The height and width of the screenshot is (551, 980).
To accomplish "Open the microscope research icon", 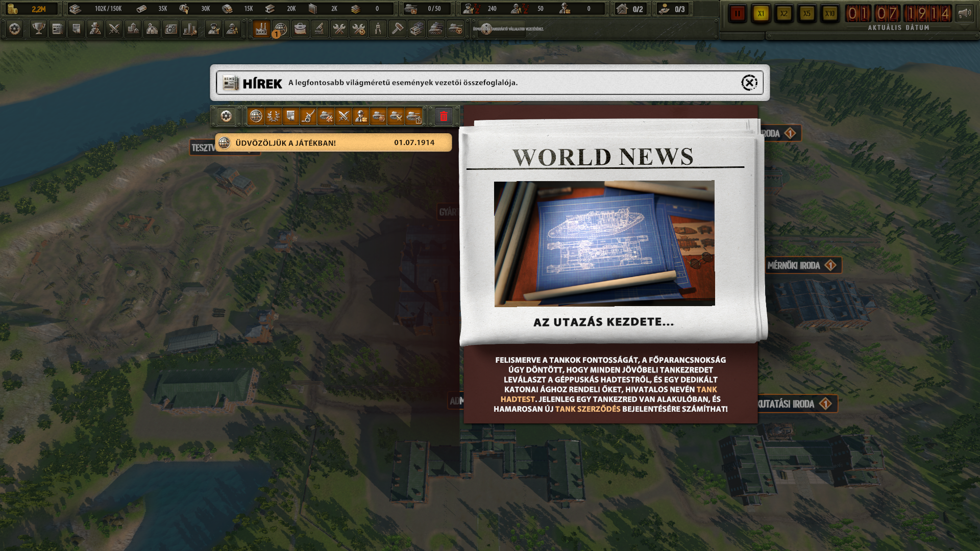I will click(x=320, y=29).
